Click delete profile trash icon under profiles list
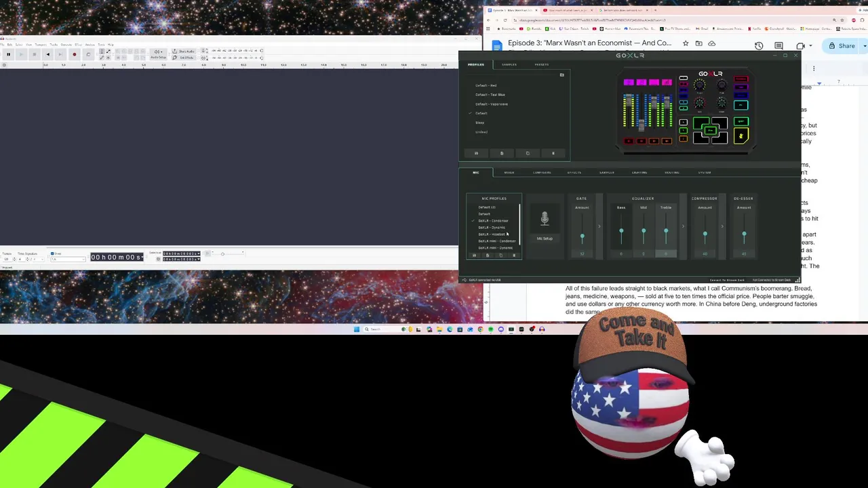This screenshot has height=488, width=868. [x=553, y=153]
